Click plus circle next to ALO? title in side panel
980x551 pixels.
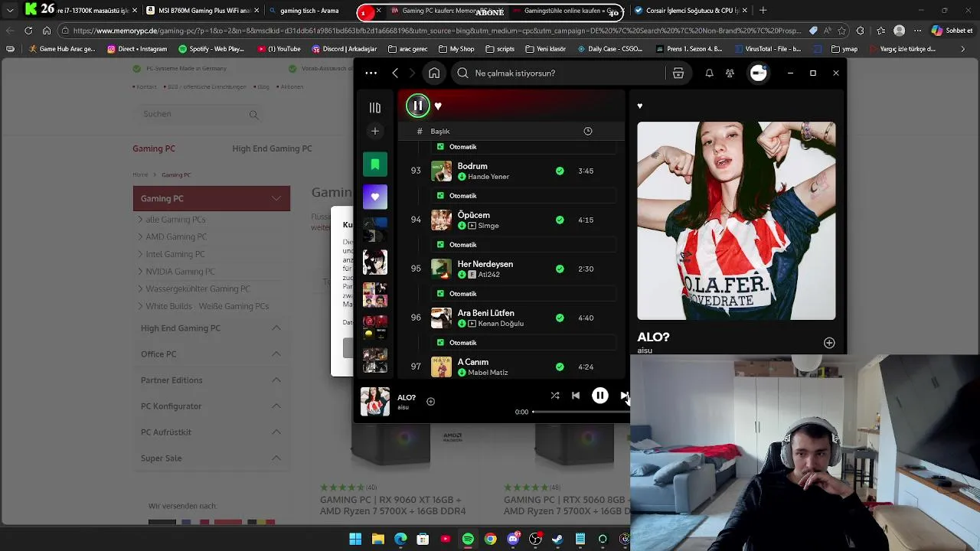coord(829,343)
